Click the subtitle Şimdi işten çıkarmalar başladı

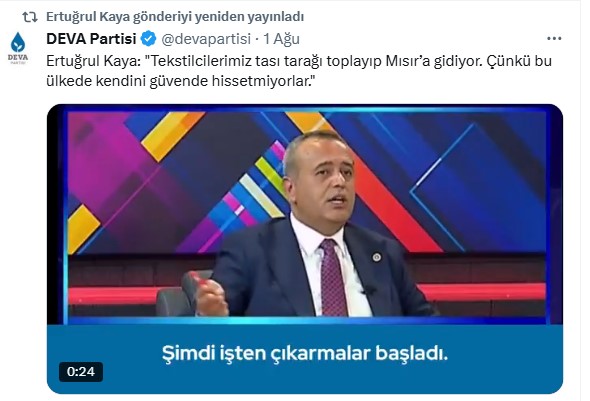(x=305, y=353)
